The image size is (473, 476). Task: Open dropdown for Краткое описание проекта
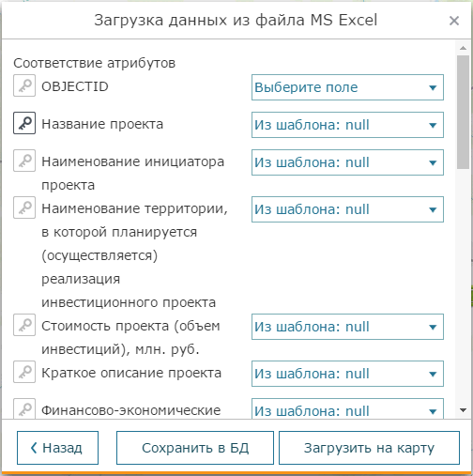347,374
